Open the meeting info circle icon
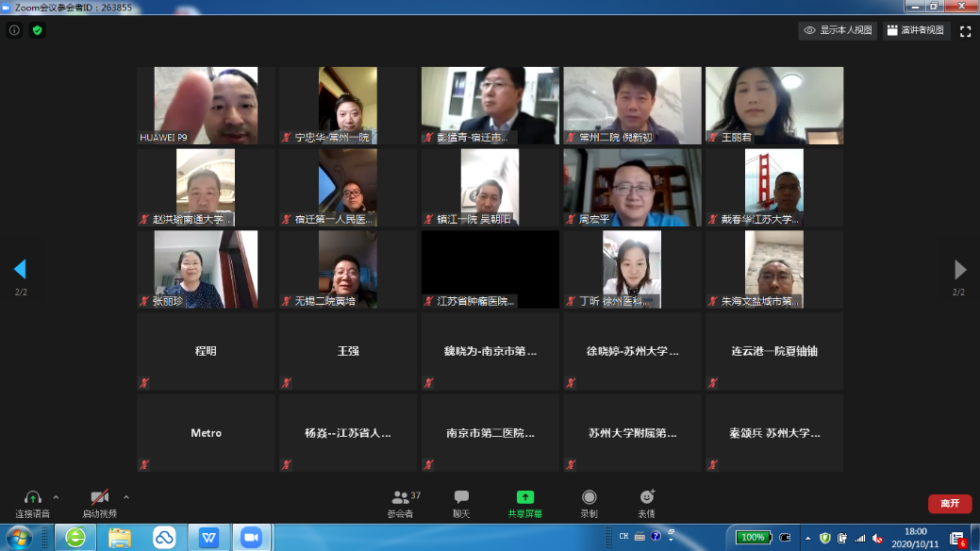Screen dimensions: 980x551 (x=14, y=30)
